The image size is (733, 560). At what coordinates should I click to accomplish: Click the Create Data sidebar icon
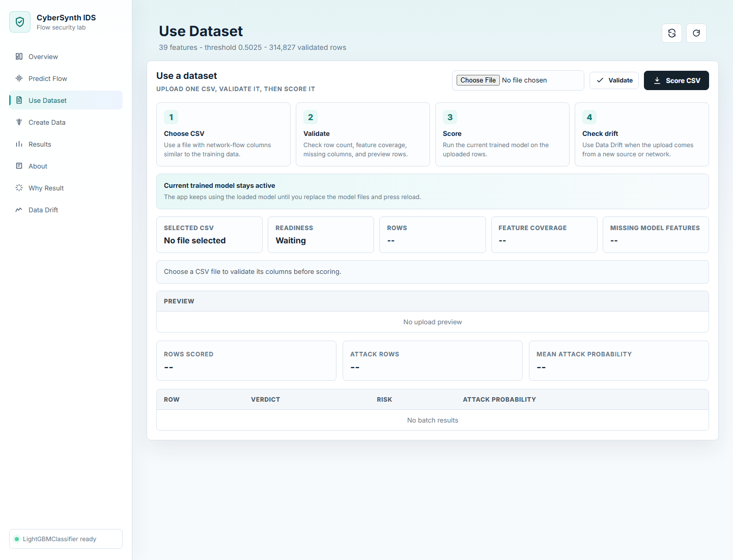coord(19,122)
